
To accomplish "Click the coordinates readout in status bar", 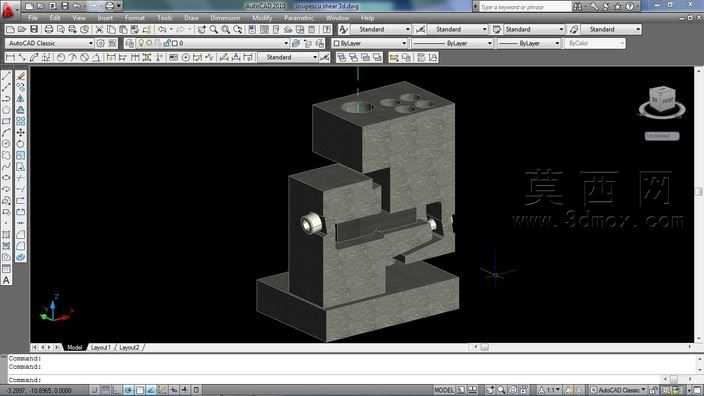I will (40, 391).
